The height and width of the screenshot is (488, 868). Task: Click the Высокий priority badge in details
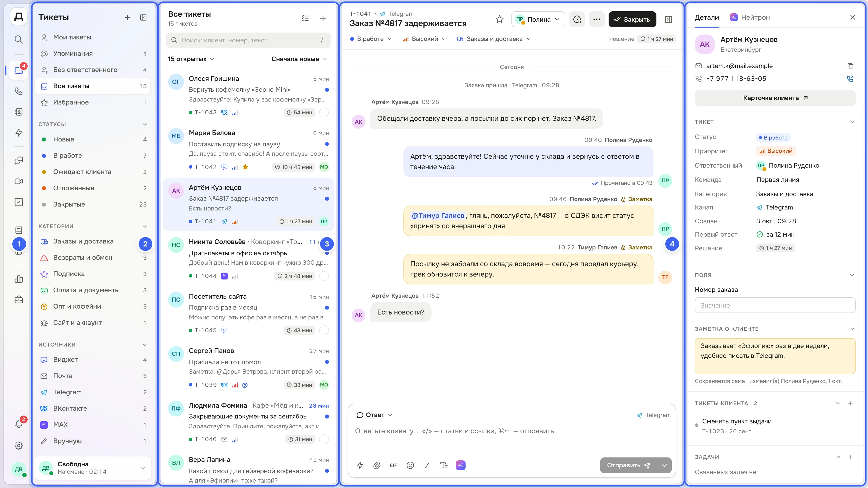pyautogui.click(x=776, y=151)
